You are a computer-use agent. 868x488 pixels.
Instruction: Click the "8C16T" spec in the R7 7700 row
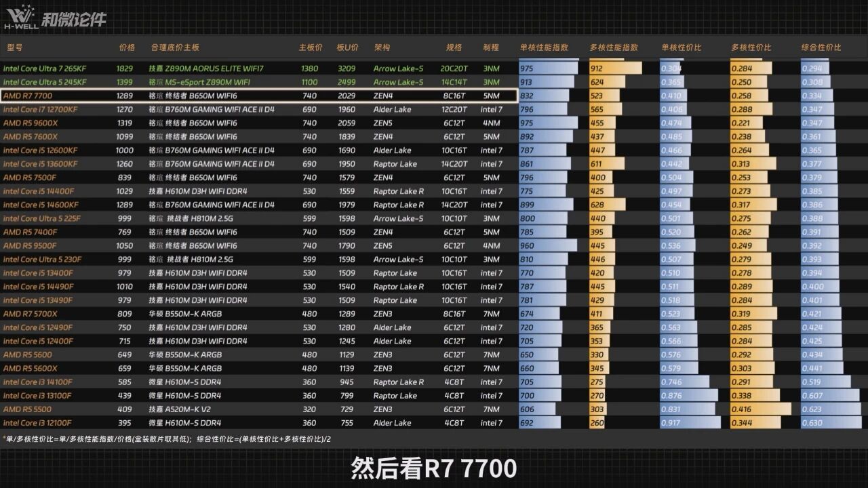pos(454,96)
